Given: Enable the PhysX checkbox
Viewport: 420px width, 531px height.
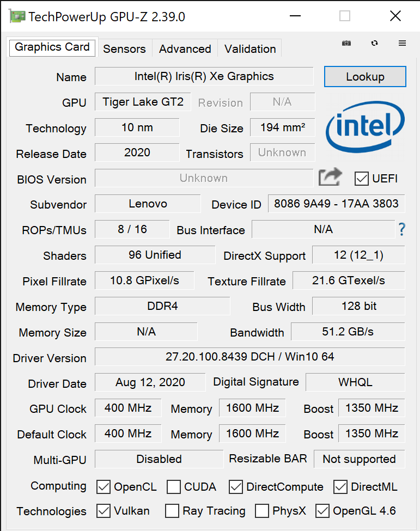Looking at the screenshot, I should point(262,511).
